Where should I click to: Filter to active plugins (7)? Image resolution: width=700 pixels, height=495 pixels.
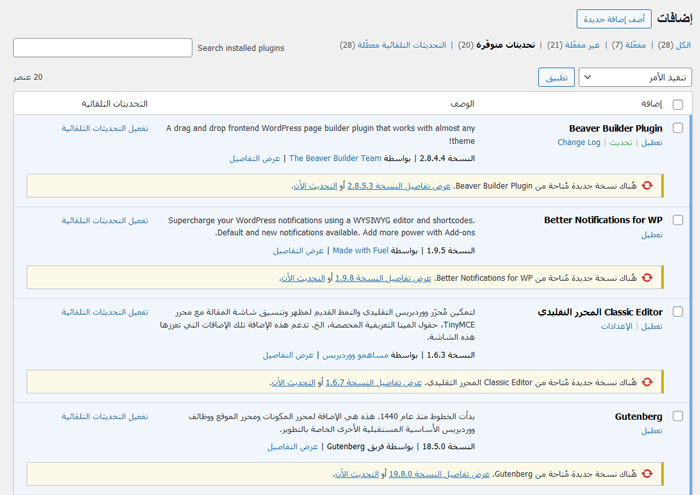[x=629, y=45]
